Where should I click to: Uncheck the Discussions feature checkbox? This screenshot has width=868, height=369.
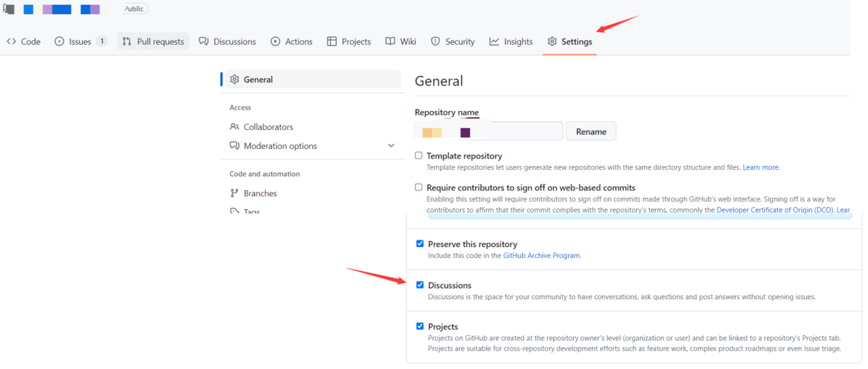click(x=420, y=285)
